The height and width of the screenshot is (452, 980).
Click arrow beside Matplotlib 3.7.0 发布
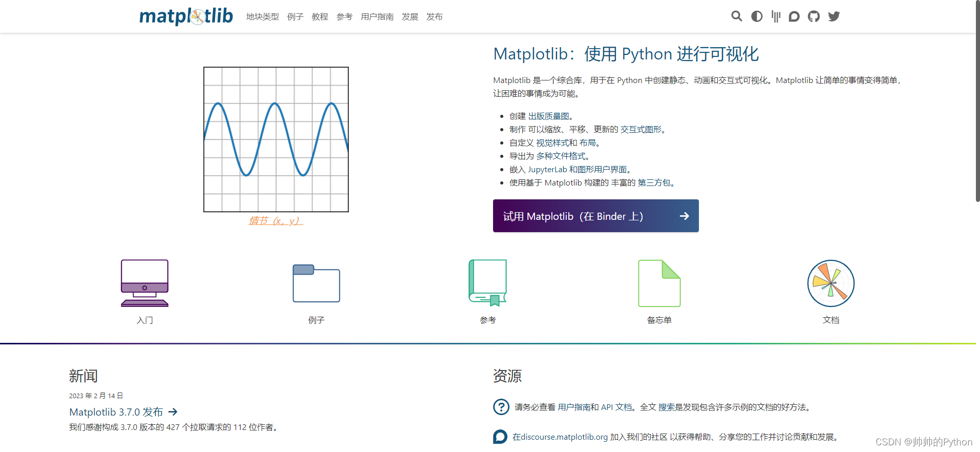pos(173,412)
